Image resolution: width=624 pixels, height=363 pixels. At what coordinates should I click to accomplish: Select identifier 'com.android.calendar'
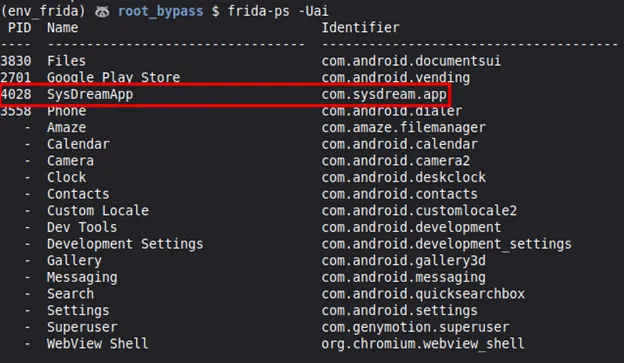(400, 144)
